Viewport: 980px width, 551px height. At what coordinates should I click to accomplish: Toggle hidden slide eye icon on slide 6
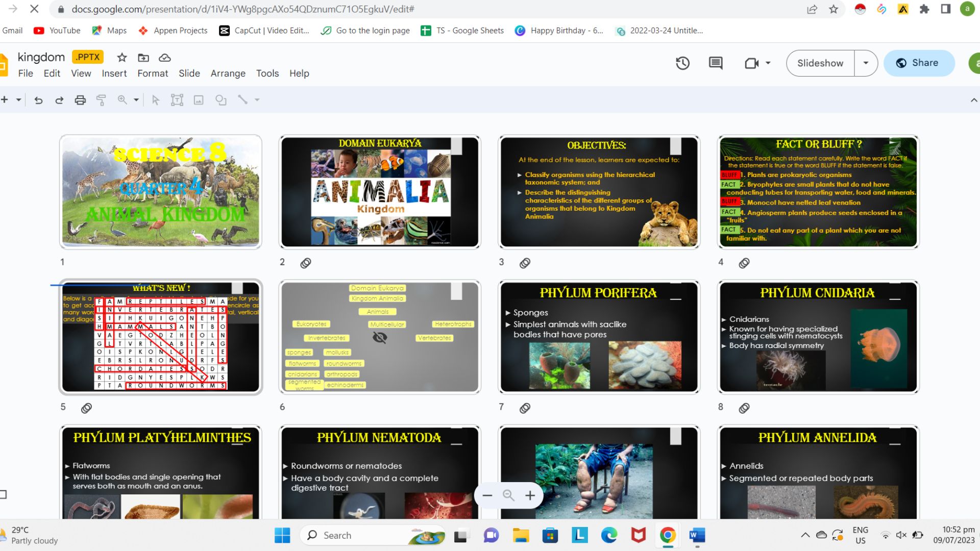click(380, 337)
